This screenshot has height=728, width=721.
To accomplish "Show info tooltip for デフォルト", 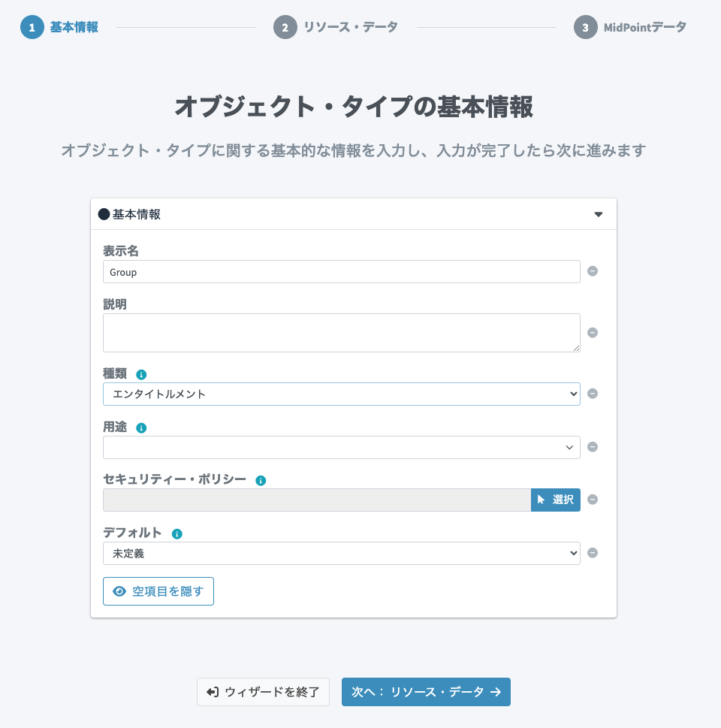I will [177, 534].
